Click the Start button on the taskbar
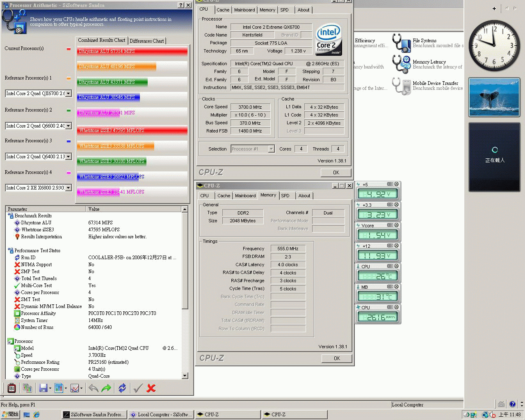 [10, 415]
